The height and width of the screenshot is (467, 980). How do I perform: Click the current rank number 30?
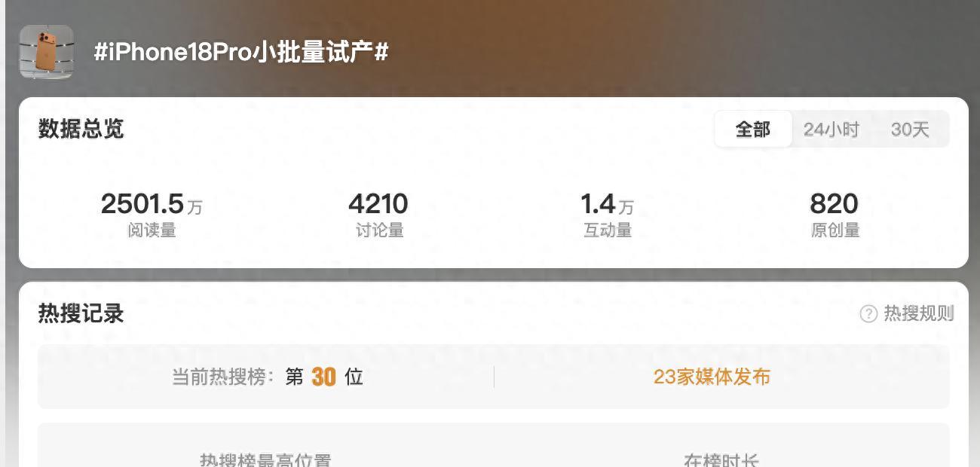pyautogui.click(x=323, y=377)
